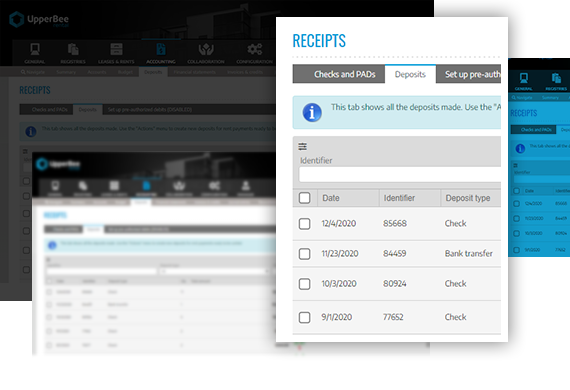Select the checkbox for 11/23/2020 bank transfer

(305, 254)
